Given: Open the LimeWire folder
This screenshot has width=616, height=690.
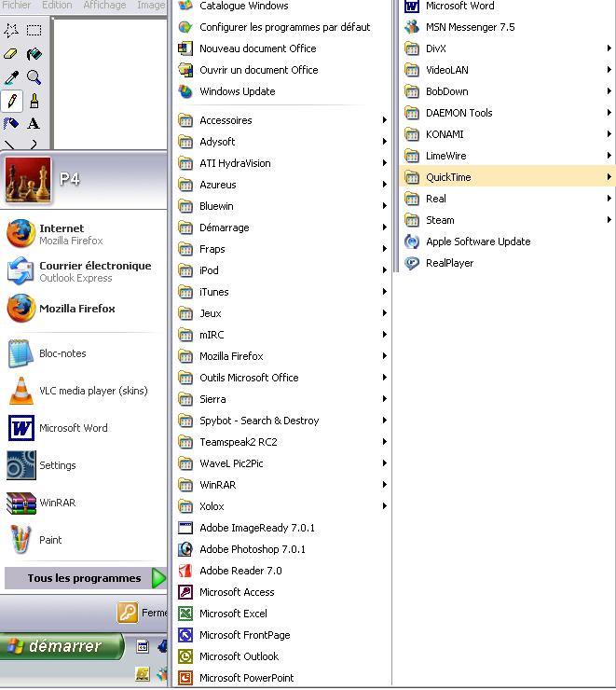Looking at the screenshot, I should click(508, 156).
